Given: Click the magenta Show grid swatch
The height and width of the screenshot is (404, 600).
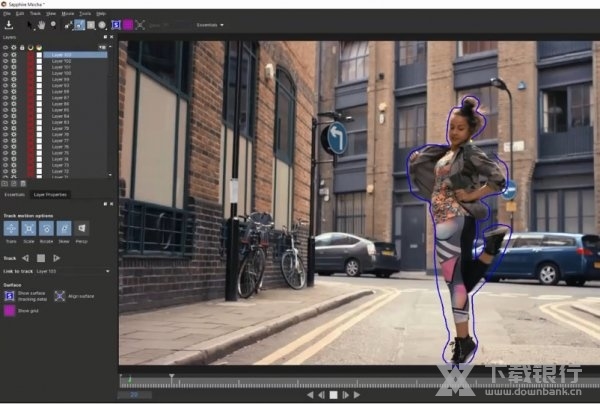Looking at the screenshot, I should click(10, 310).
